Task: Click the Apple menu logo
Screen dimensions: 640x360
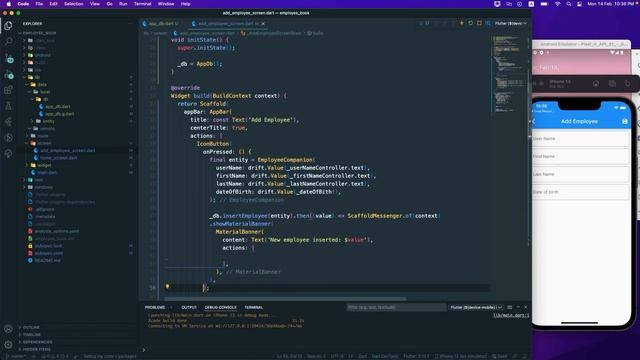Action: [x=9, y=4]
